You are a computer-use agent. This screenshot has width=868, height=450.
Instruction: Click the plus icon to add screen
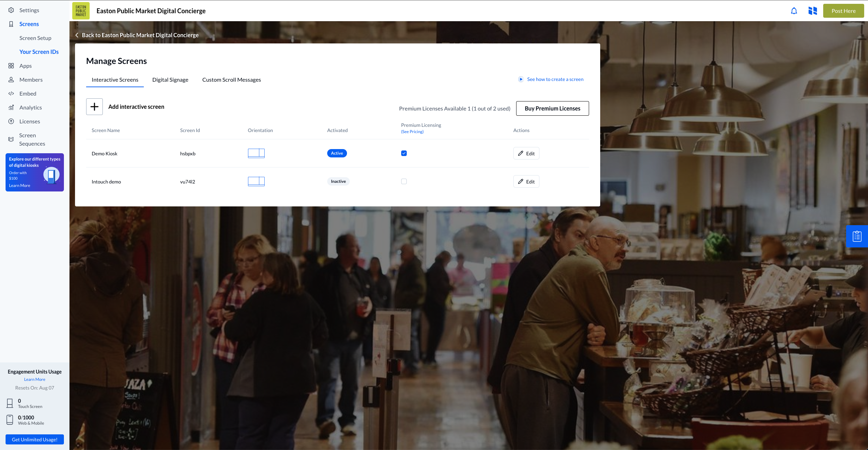coord(94,107)
